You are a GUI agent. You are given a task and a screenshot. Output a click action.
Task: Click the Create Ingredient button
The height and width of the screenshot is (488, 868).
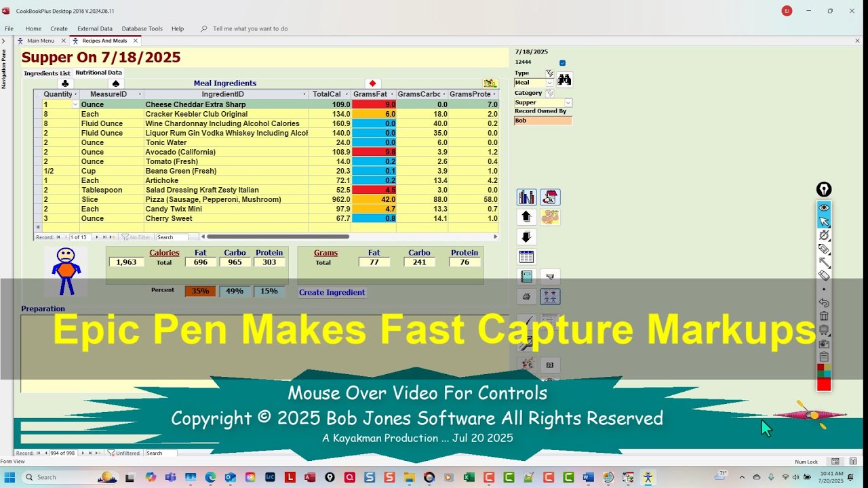click(x=332, y=292)
